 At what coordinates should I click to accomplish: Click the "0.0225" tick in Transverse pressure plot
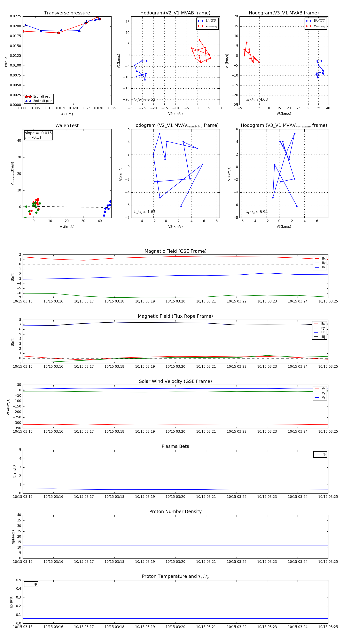(x=15, y=16)
